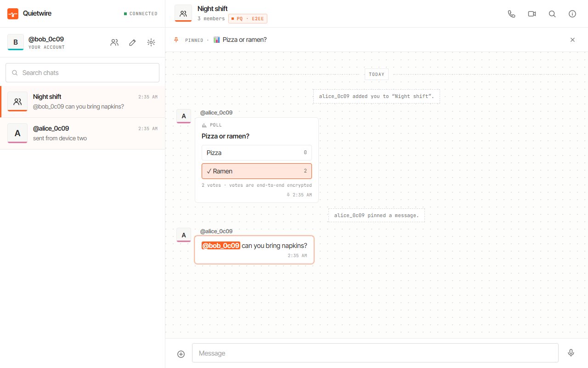Screen dimensions: 588x368
Task: Click alice's avatar beside the napkins message
Action: click(184, 235)
